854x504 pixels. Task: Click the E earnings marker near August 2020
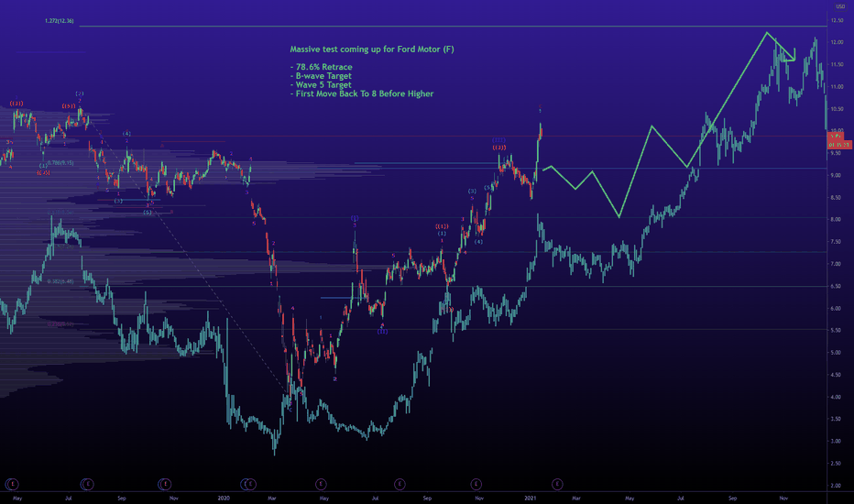point(400,483)
